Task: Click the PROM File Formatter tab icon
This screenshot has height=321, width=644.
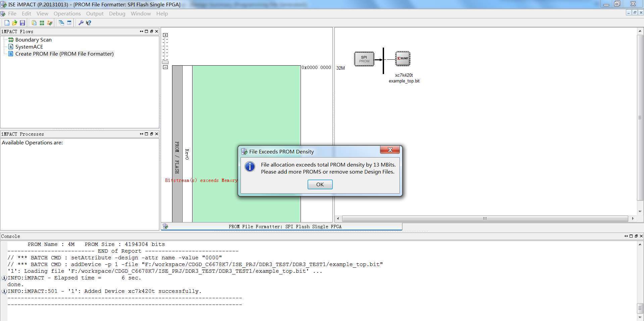Action: click(165, 226)
